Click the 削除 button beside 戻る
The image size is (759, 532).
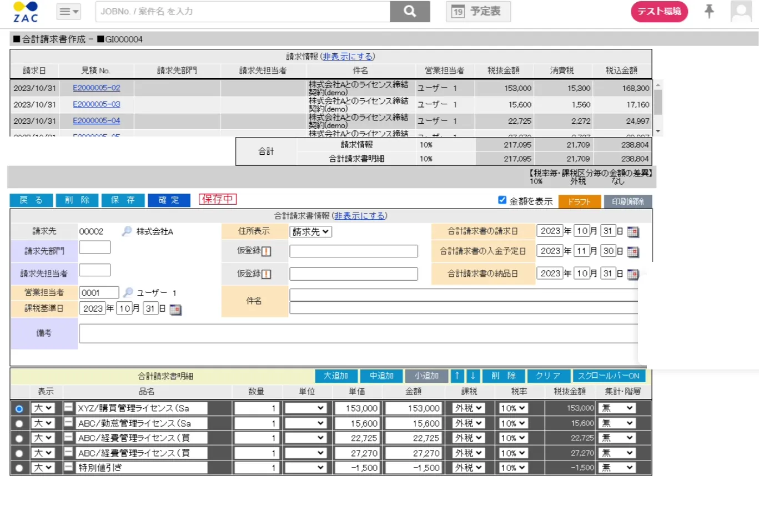(x=77, y=200)
